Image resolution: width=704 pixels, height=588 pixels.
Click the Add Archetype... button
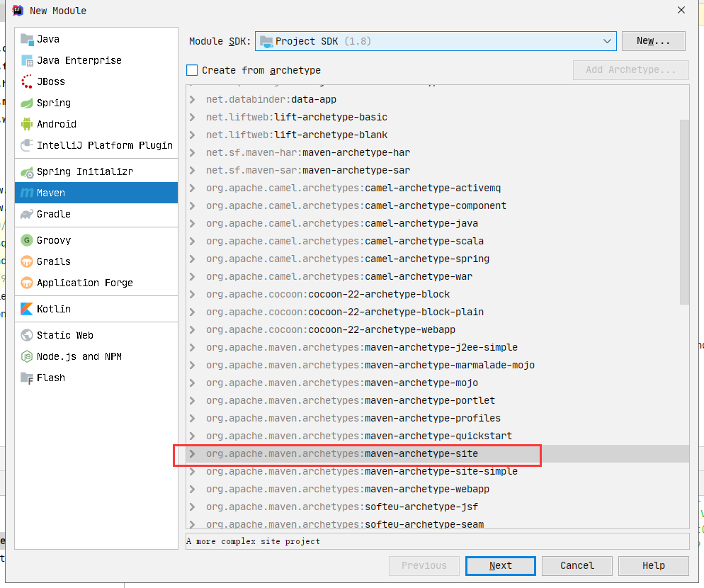point(630,69)
